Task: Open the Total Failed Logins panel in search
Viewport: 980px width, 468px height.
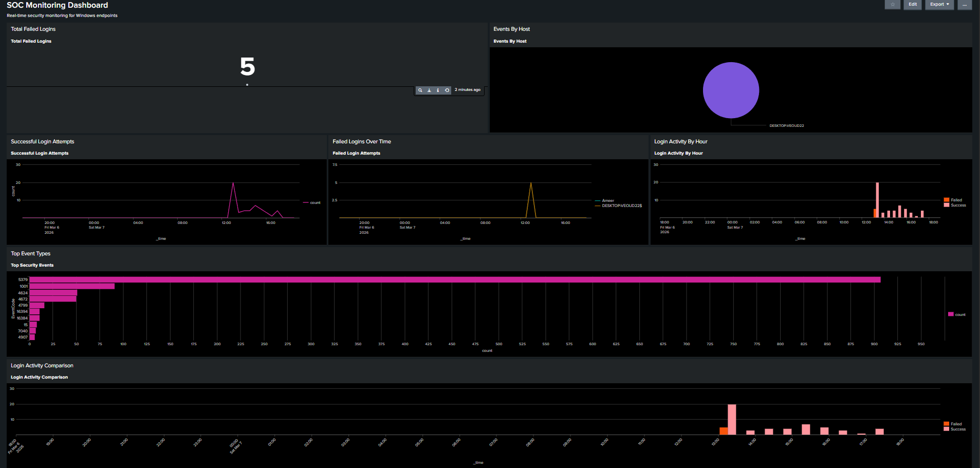Action: coord(420,90)
